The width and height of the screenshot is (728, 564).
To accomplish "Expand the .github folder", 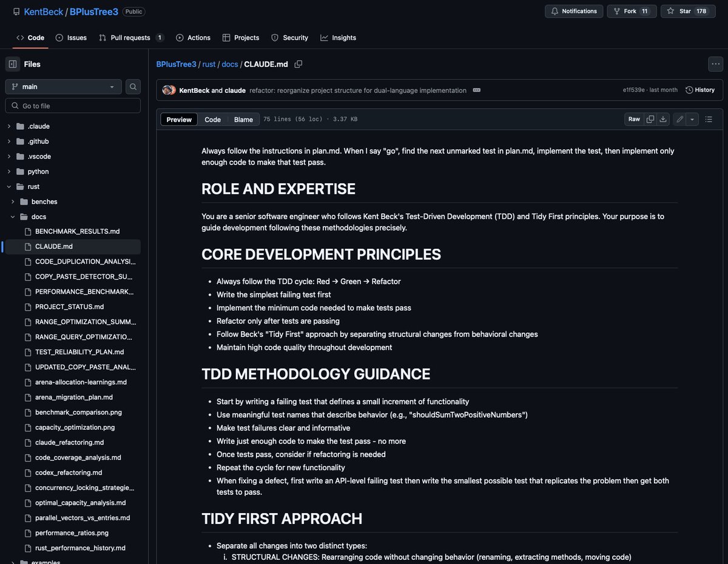I will pos(9,141).
